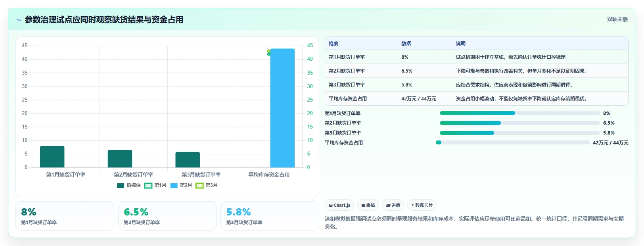This screenshot has height=246, width=644.
Task: Click progress row label 平均库存资金占用
Action: point(344,143)
